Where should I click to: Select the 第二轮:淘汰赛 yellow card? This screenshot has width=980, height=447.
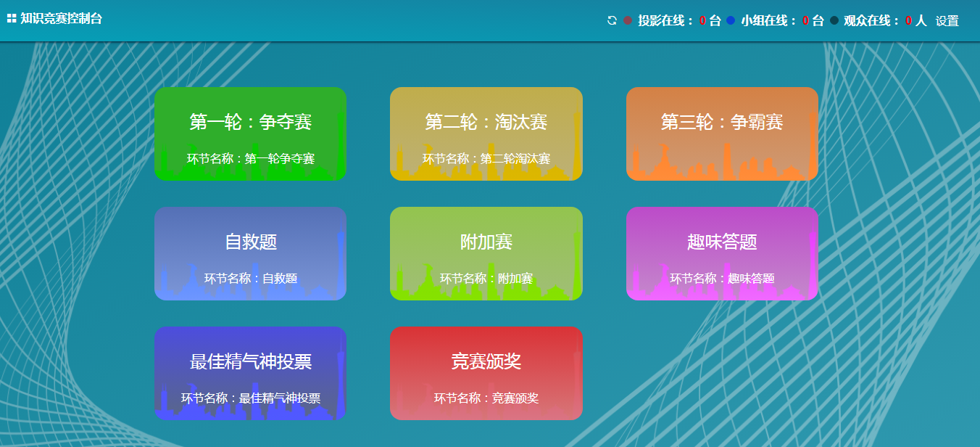[486, 134]
